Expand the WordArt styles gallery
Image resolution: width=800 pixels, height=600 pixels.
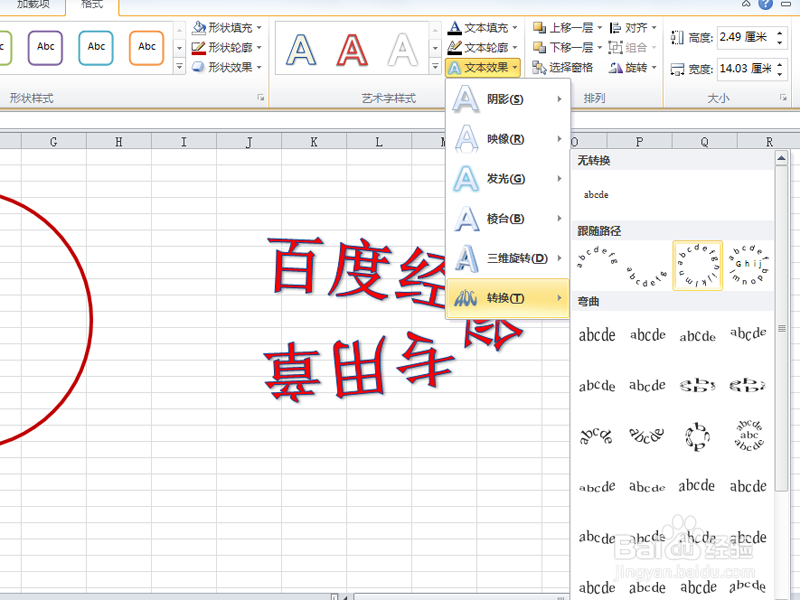pos(435,67)
